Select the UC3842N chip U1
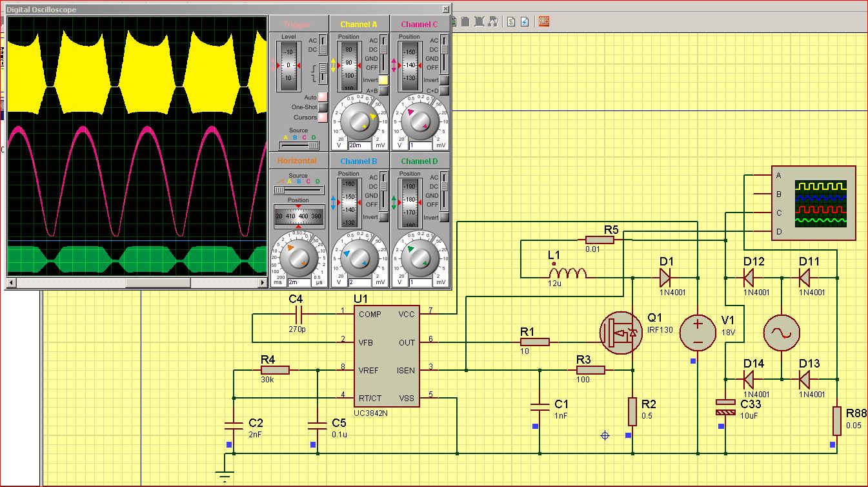Viewport: 868px width, 487px height. pos(387,356)
